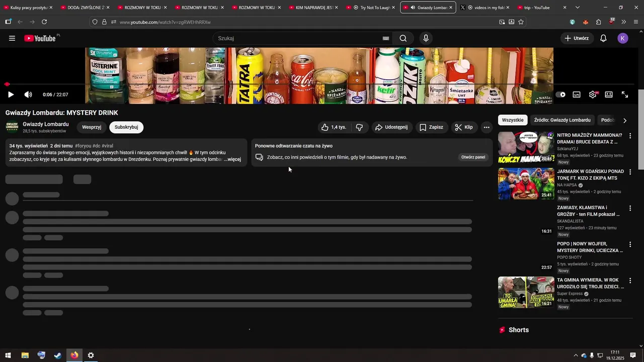Screen dimensions: 644x362
Task: Open options for ZAWIASY, KŁAMSTWA video
Action: pos(630,208)
